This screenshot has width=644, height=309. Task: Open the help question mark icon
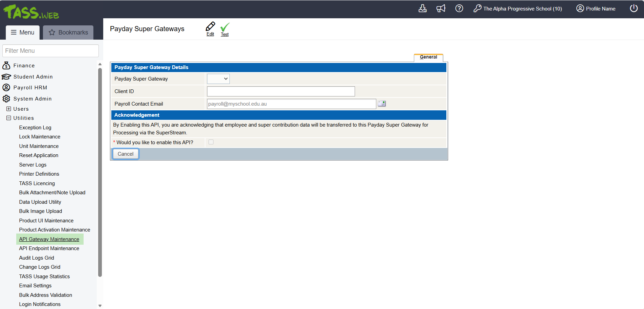click(459, 8)
